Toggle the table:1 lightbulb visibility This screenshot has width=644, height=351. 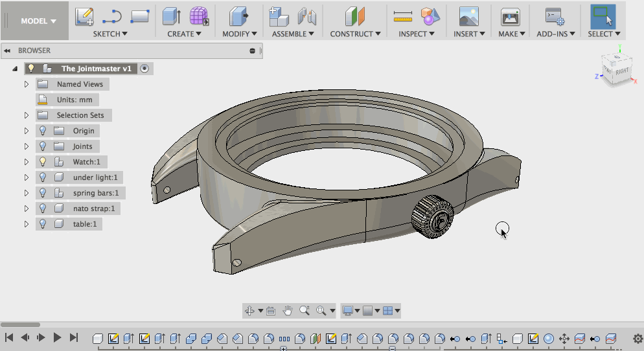click(43, 224)
